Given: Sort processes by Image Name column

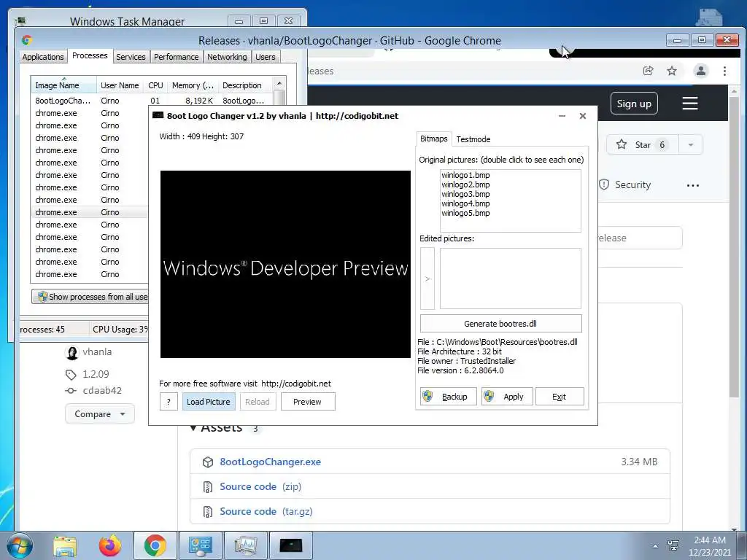Looking at the screenshot, I should (x=63, y=85).
